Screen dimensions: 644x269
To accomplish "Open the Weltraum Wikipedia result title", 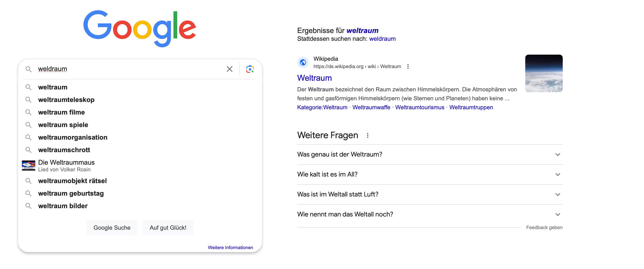I will click(x=314, y=78).
